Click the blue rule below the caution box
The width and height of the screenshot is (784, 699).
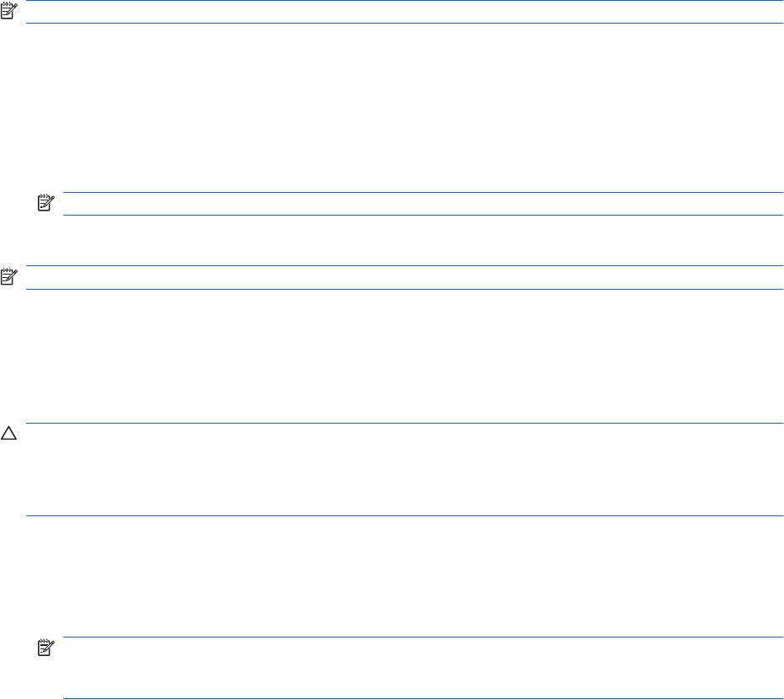point(404,515)
